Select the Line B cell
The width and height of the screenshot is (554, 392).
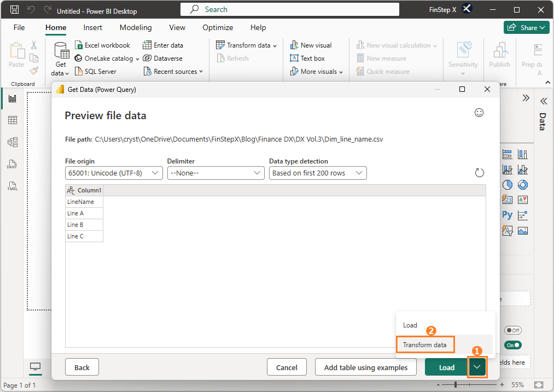pos(84,225)
